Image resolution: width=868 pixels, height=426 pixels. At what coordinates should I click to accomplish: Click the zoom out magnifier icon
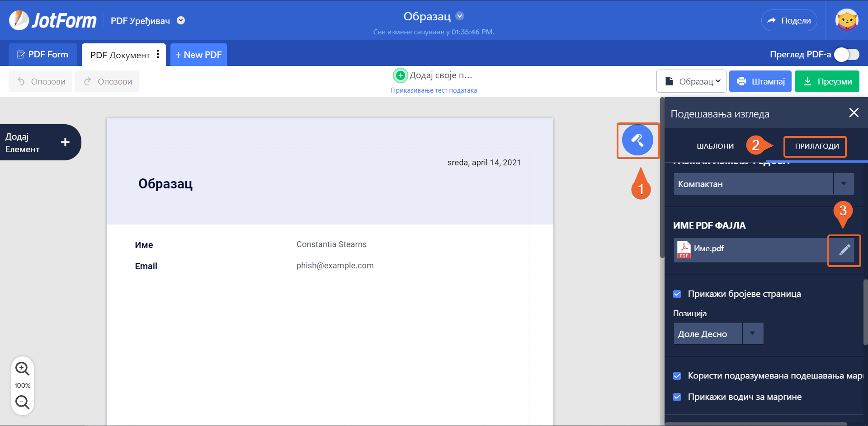[x=22, y=402]
